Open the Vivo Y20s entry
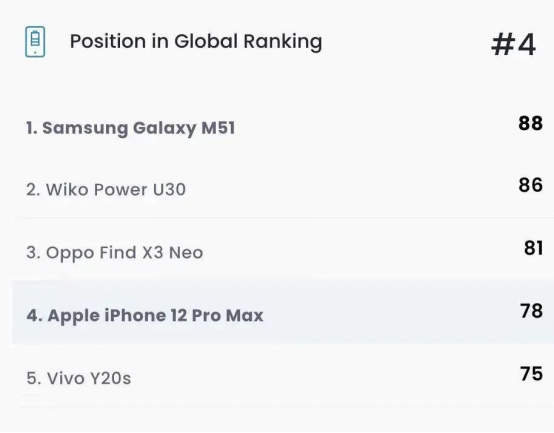Screen dimensions: 554x433 pos(78,378)
